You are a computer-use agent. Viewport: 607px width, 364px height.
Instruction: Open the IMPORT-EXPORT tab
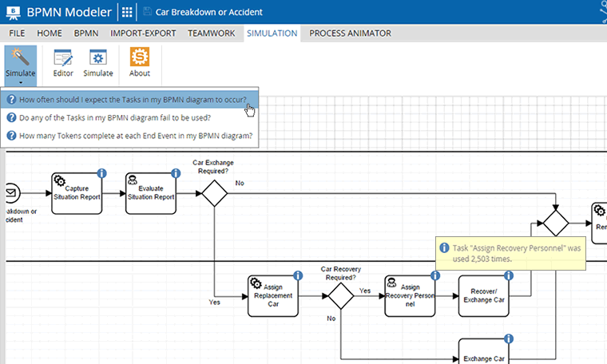[143, 34]
